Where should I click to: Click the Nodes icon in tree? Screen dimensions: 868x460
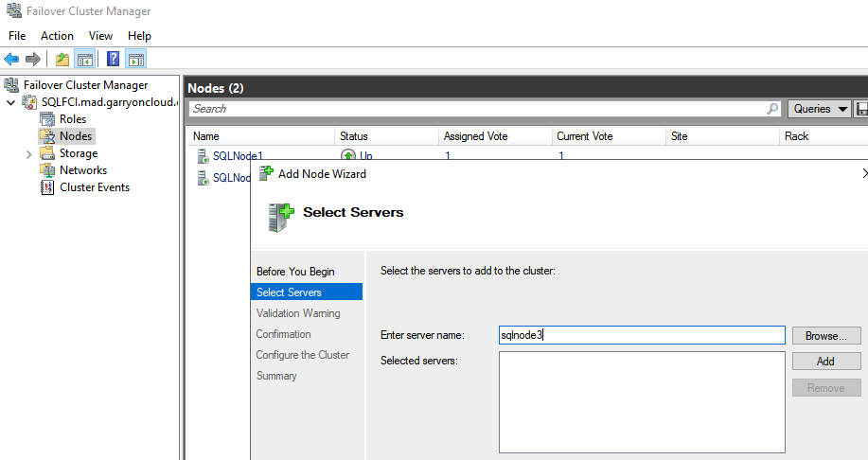[47, 136]
